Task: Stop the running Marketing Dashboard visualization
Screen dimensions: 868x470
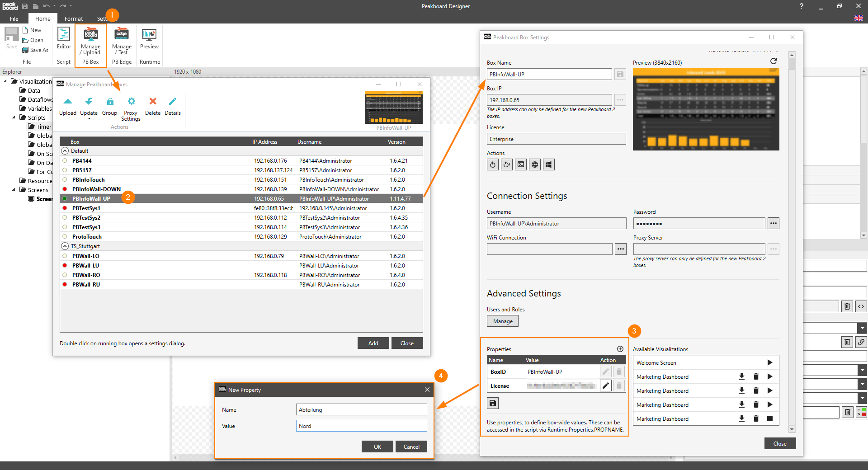Action: tap(769, 418)
